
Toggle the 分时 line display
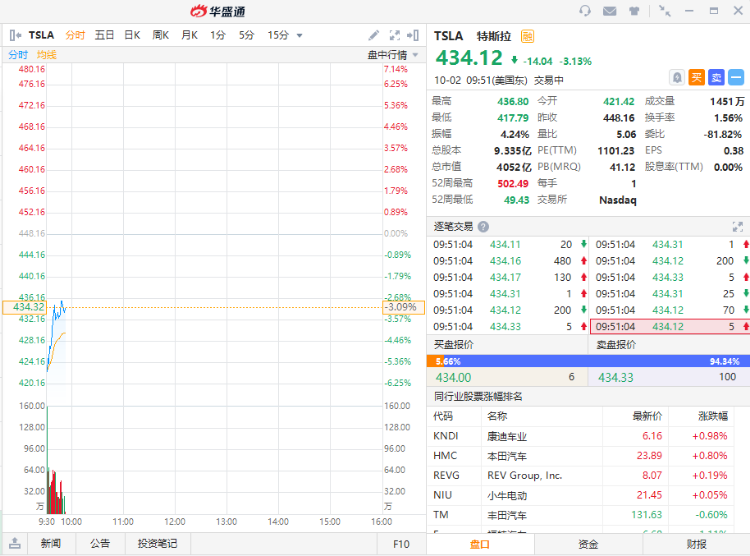coord(18,55)
